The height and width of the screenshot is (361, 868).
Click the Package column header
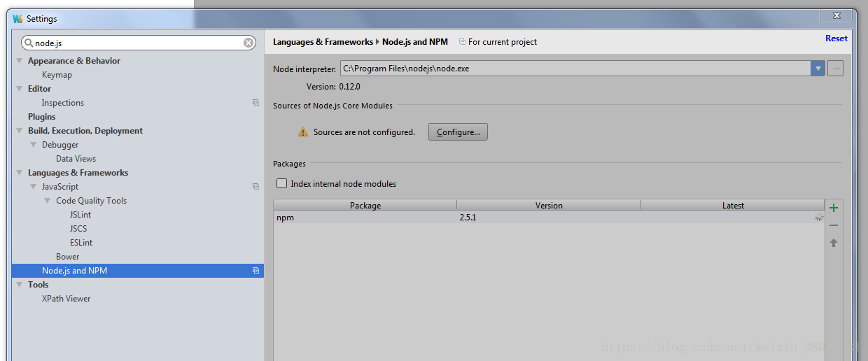[x=365, y=206]
